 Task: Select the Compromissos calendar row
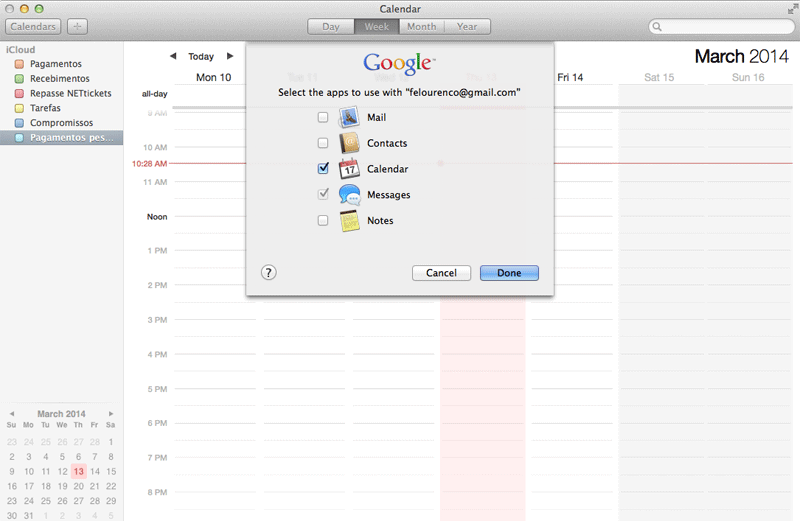pyautogui.click(x=61, y=123)
